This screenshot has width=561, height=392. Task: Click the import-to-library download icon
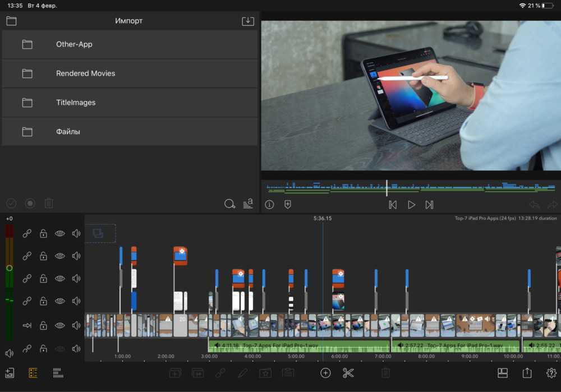point(247,21)
